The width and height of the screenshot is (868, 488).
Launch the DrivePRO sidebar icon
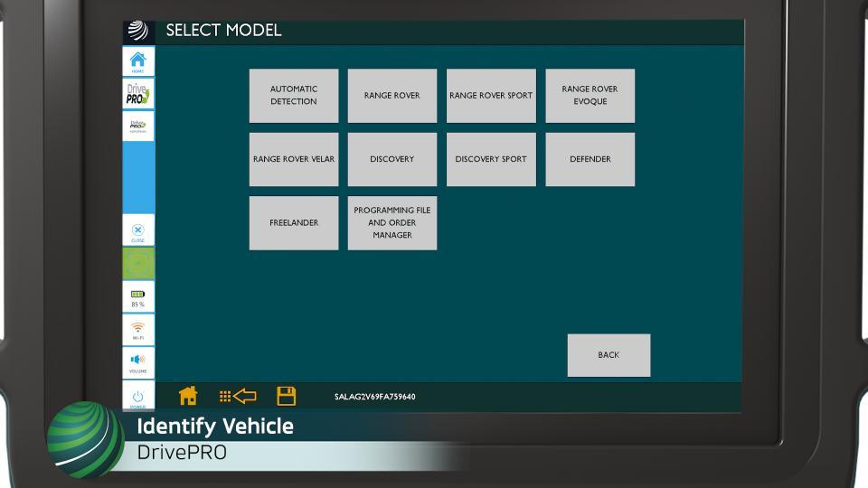(x=137, y=93)
